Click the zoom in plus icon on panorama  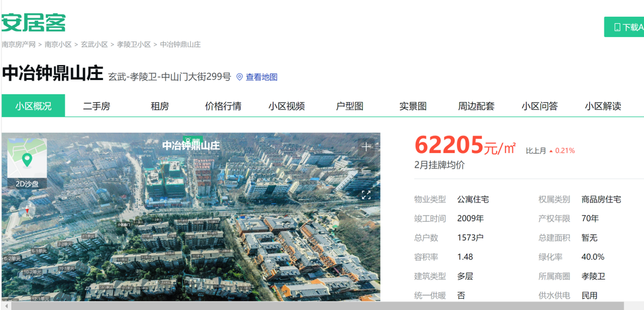pyautogui.click(x=366, y=146)
